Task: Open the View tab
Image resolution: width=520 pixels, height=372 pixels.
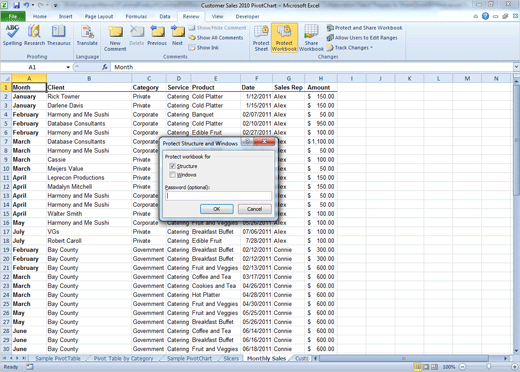Action: point(217,16)
